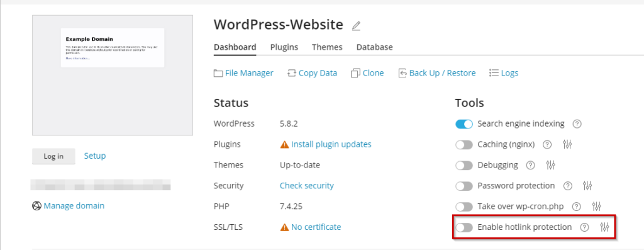Open hotlink protection settings sliders icon
Image resolution: width=644 pixels, height=250 pixels.
(604, 227)
